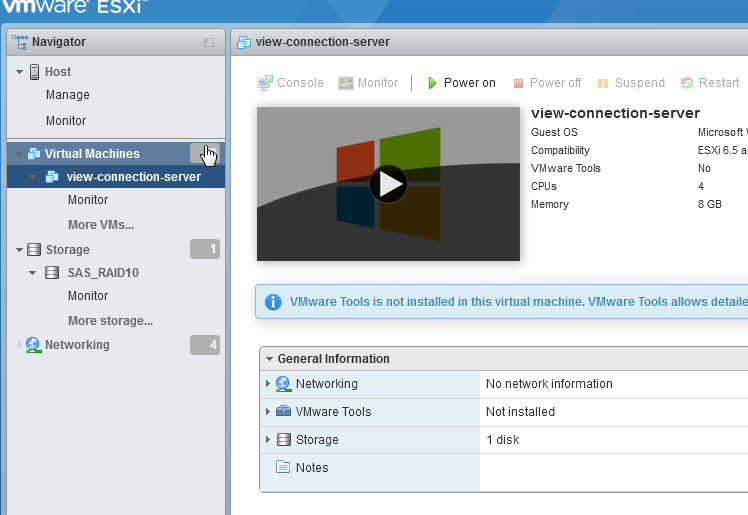
Task: Click the Storage count badge showing 1
Action: tap(205, 249)
